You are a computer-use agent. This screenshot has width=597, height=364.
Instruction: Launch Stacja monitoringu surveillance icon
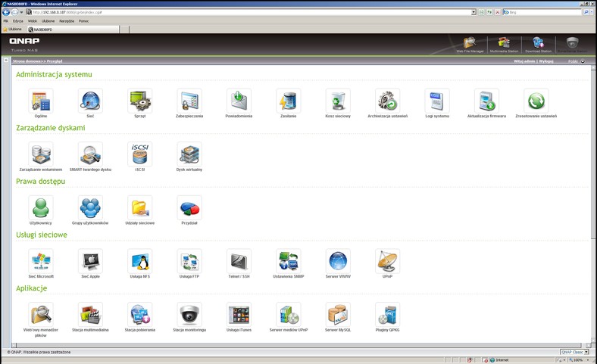(189, 314)
